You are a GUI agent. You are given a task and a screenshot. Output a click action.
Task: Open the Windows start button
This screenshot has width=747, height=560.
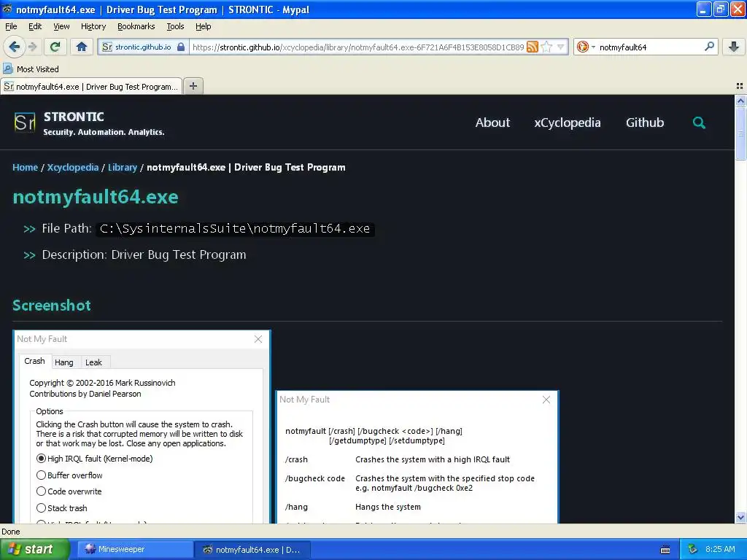pyautogui.click(x=34, y=549)
